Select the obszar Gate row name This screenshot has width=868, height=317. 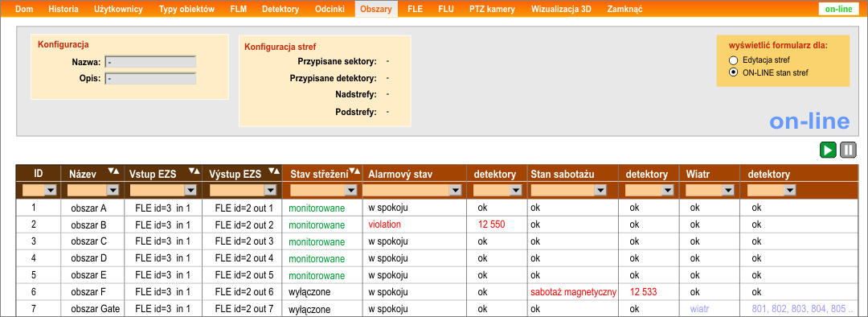[94, 308]
